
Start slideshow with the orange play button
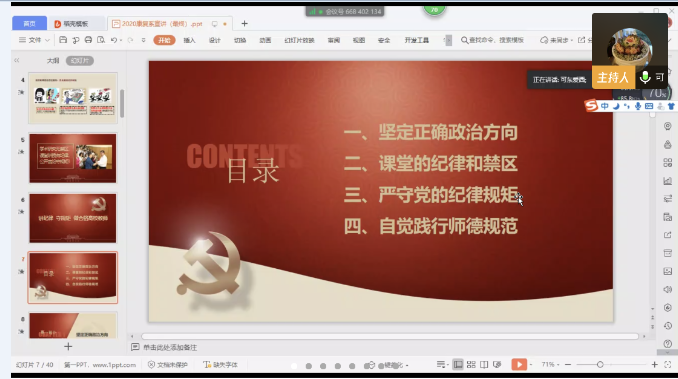[519, 364]
